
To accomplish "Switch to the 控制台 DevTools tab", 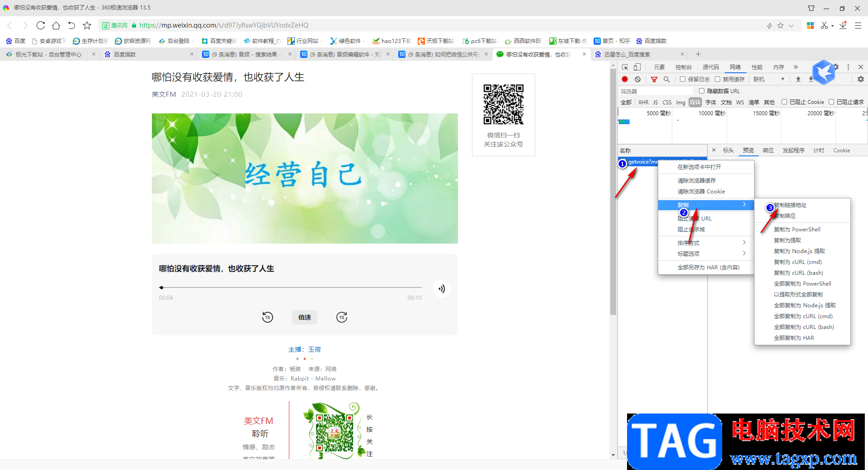I will (x=684, y=67).
